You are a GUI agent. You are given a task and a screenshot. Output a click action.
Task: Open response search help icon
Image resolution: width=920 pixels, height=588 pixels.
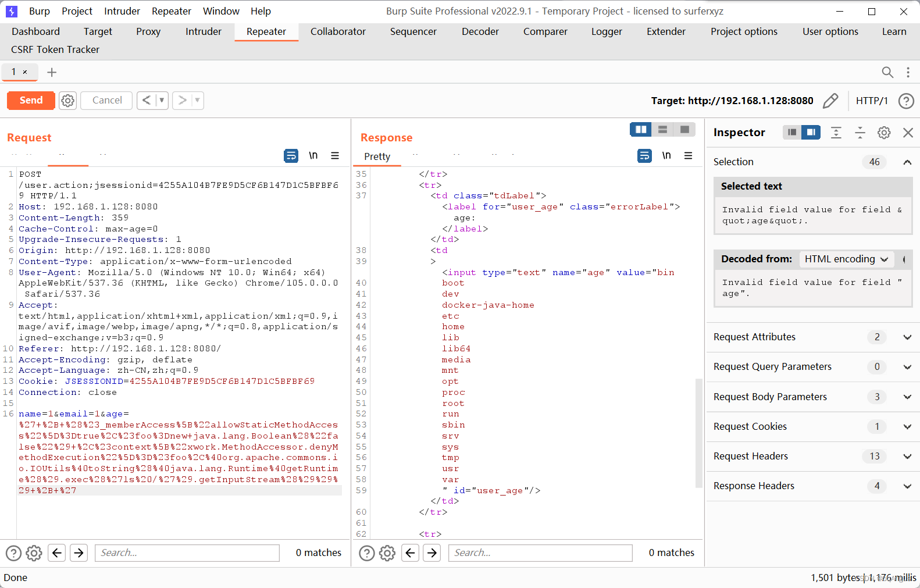[x=367, y=553]
